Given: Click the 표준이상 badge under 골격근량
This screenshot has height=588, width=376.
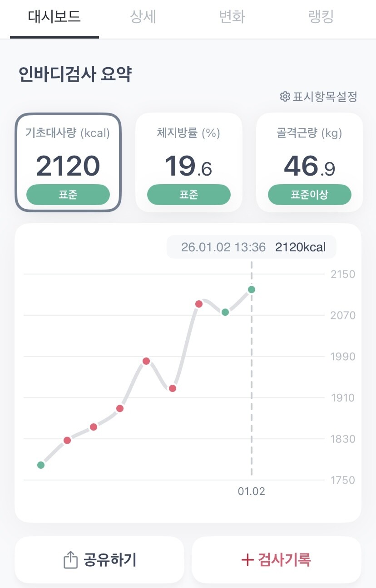Looking at the screenshot, I should (x=309, y=195).
